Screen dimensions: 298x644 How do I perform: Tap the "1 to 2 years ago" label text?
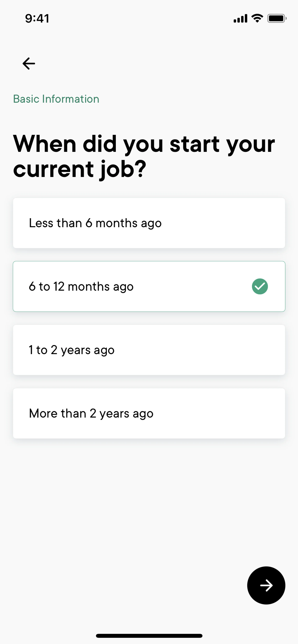tap(72, 350)
